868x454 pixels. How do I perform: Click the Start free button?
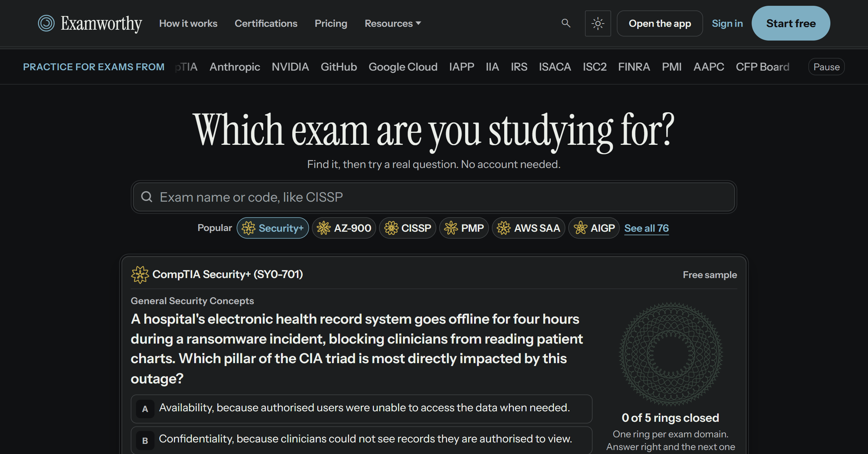pyautogui.click(x=791, y=23)
